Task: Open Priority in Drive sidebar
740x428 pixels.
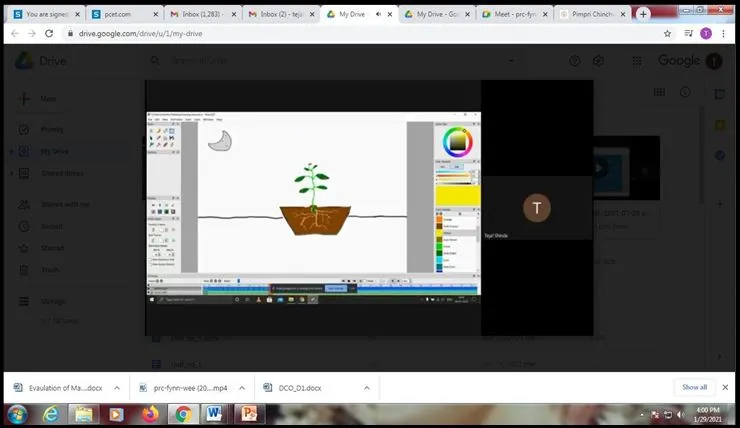Action: click(x=52, y=129)
